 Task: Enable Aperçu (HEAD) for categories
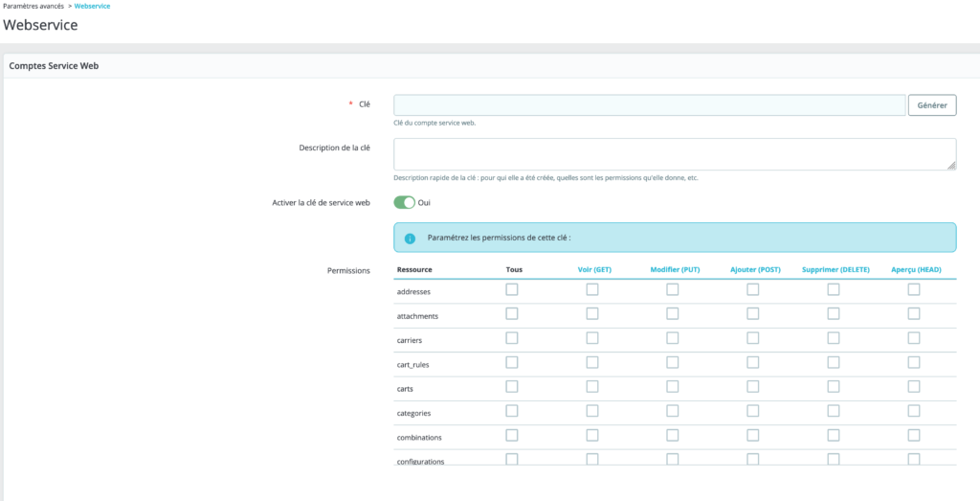pos(914,411)
